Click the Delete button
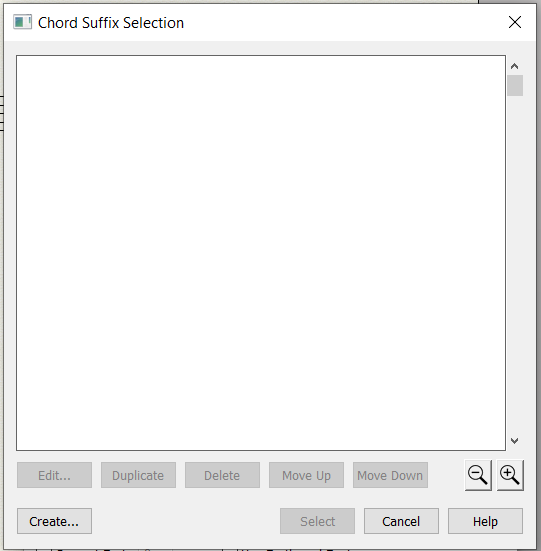 (x=222, y=475)
